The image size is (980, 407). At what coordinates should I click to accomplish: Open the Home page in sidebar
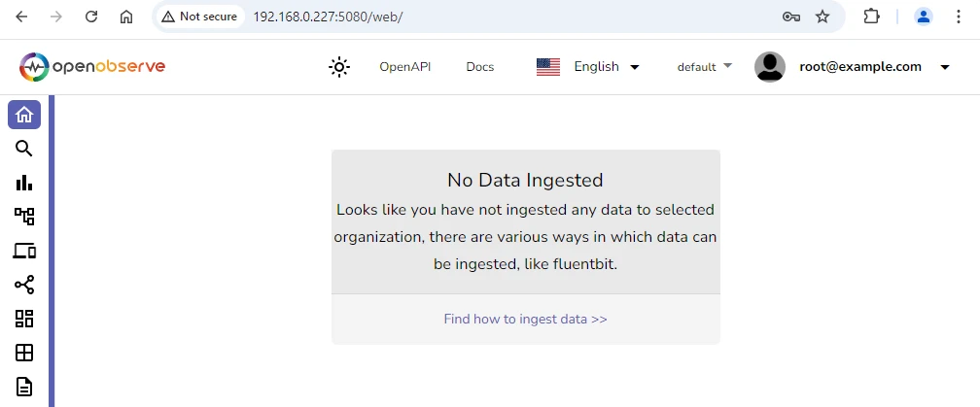(24, 115)
